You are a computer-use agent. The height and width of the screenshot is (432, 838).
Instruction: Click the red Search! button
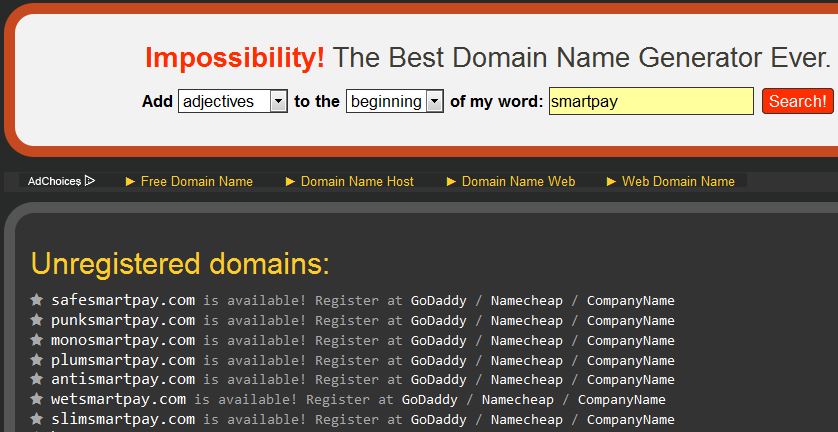tap(797, 101)
